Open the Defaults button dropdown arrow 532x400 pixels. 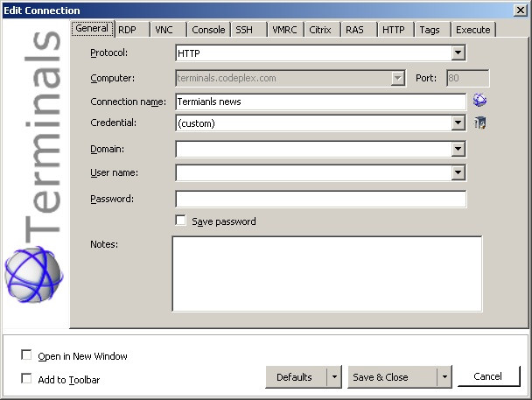pos(334,377)
